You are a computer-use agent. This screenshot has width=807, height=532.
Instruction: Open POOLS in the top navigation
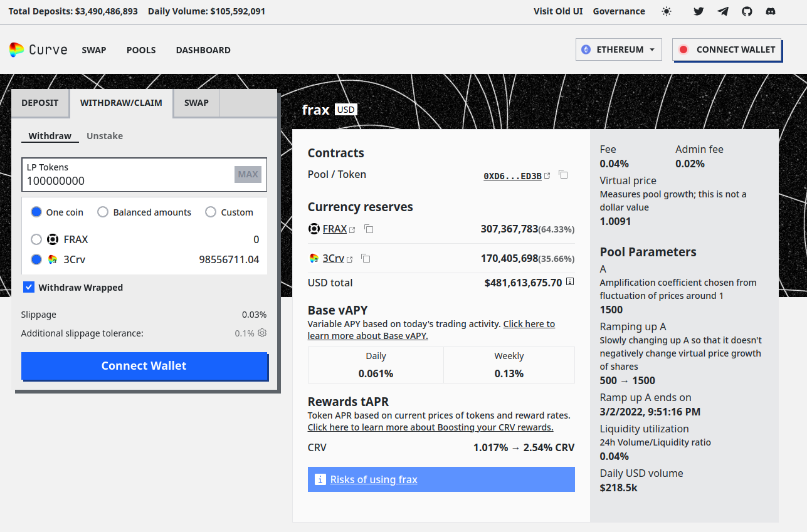pyautogui.click(x=141, y=50)
